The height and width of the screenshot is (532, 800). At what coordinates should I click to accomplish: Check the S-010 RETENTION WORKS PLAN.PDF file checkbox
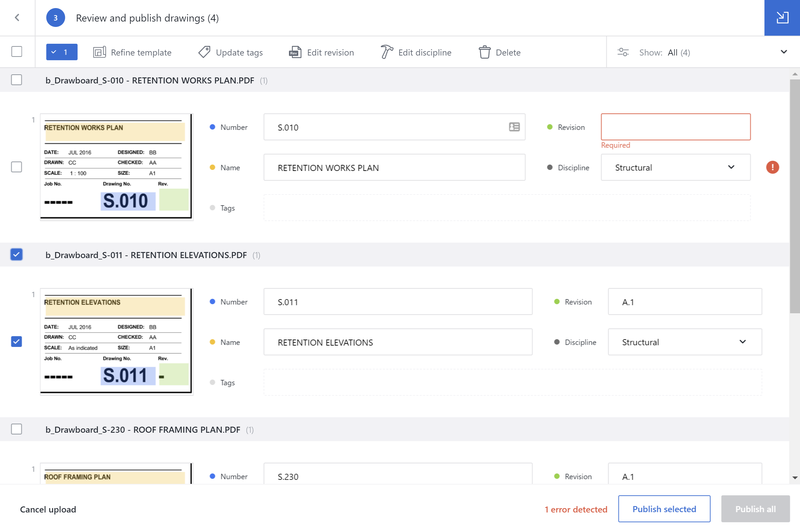[x=16, y=80]
